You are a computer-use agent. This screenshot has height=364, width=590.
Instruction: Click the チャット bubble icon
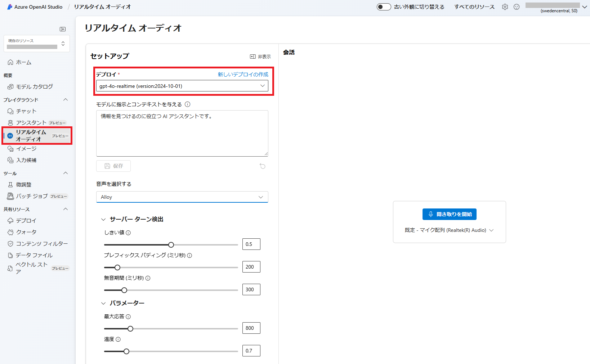click(10, 111)
